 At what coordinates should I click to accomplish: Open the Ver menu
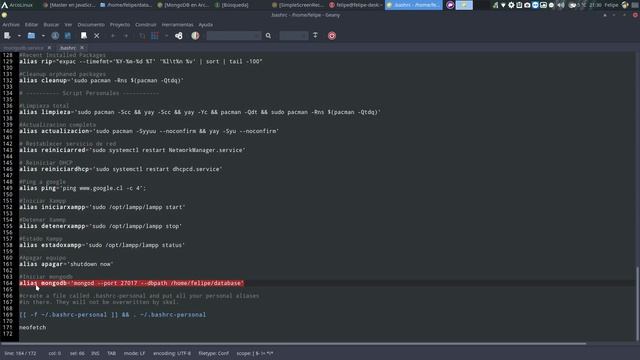pyautogui.click(x=68, y=24)
